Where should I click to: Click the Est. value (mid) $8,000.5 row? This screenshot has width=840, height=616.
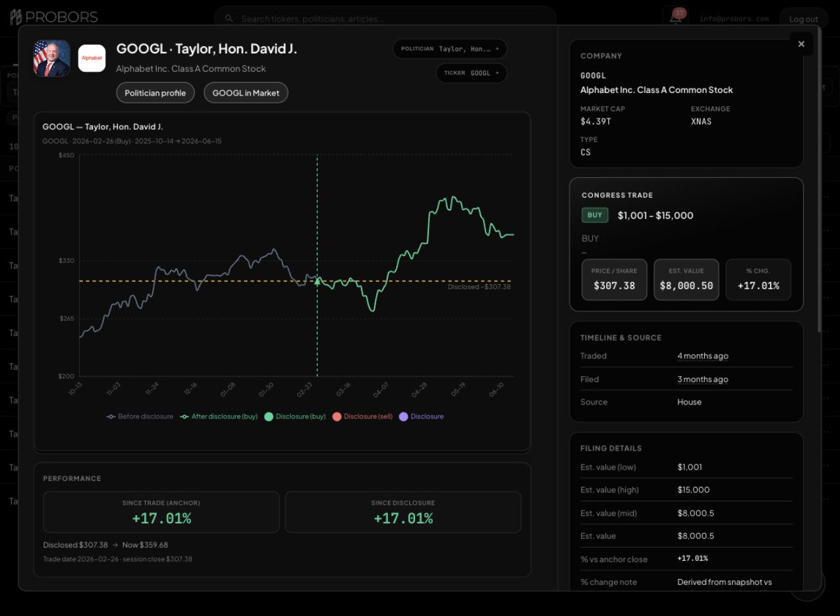(x=686, y=513)
